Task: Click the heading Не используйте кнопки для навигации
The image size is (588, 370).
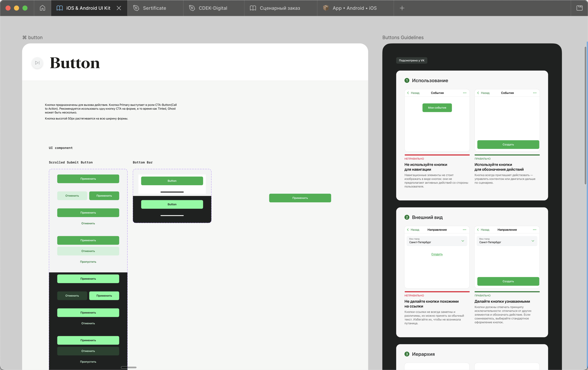Action: 426,167
